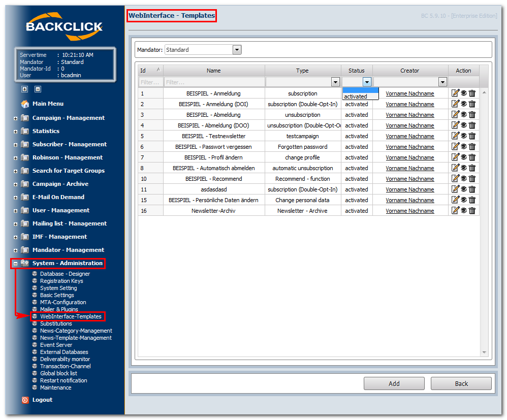
Task: Click the Back button
Action: click(x=461, y=383)
